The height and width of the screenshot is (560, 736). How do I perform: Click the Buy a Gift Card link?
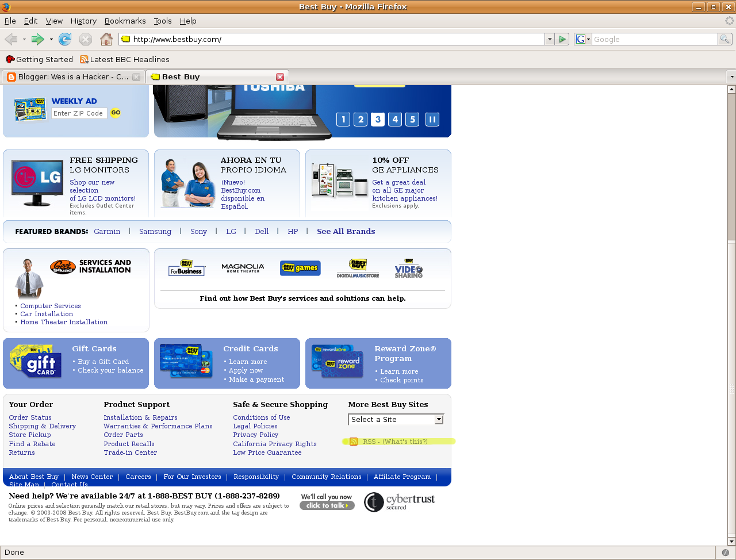click(x=103, y=362)
